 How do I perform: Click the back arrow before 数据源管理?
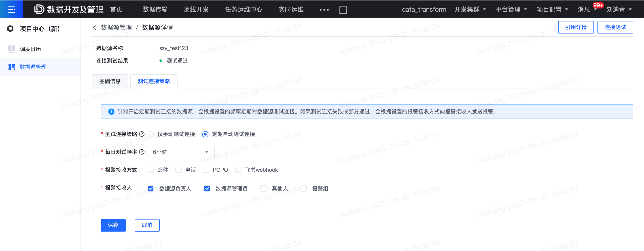[x=94, y=27]
